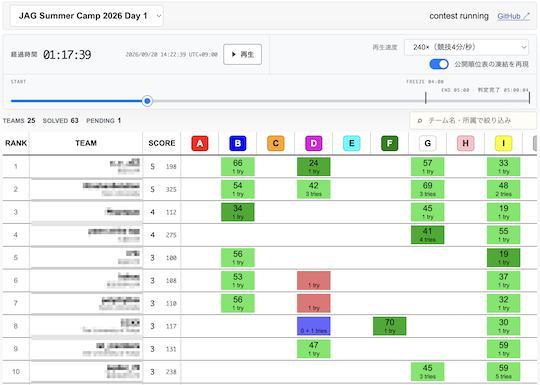Click rank 9 team's problem D cell 47
The image size is (540, 385).
pos(314,349)
